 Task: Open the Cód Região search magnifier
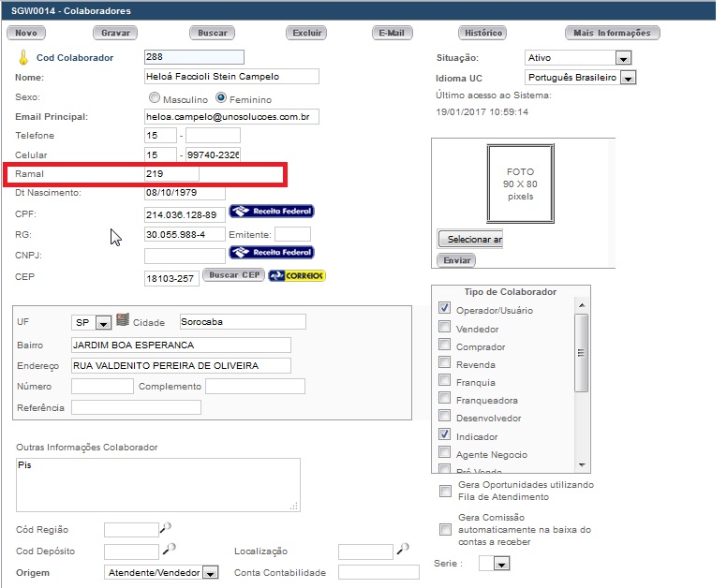point(167,527)
